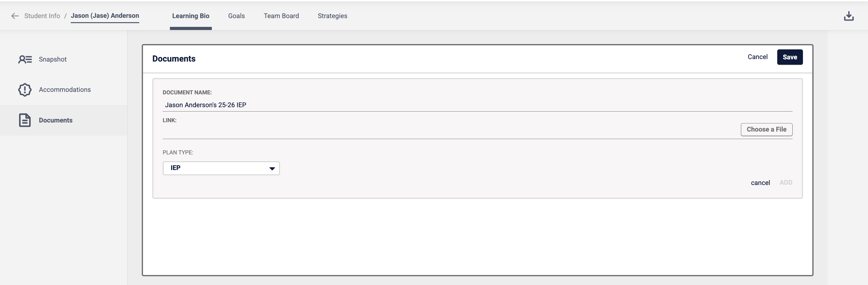
Task: Click the download icon at top right
Action: 849,16
